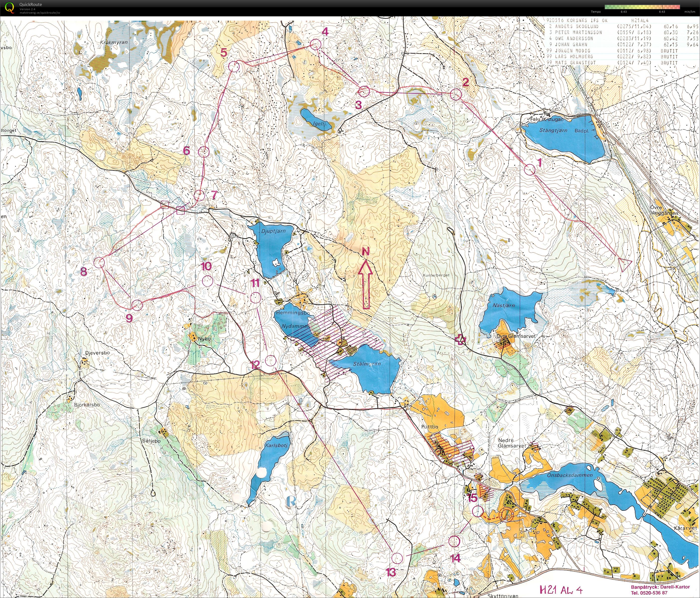This screenshot has width=700, height=598.
Task: Click control circle number 11
Action: pos(255,298)
